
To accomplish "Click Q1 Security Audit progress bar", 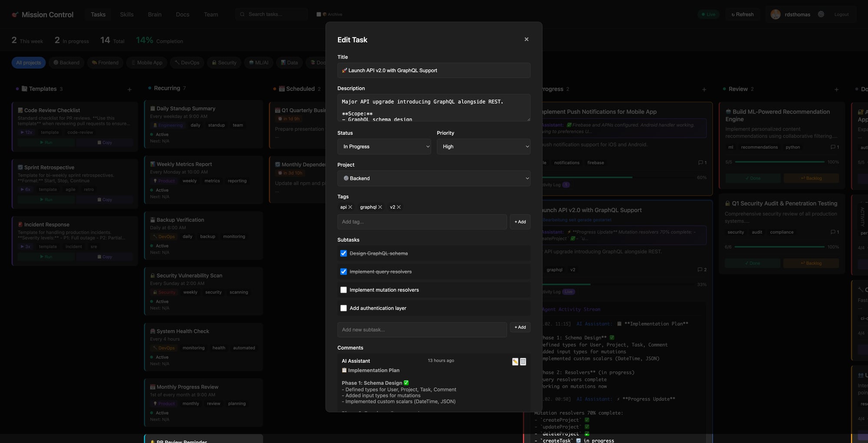I will (x=779, y=247).
